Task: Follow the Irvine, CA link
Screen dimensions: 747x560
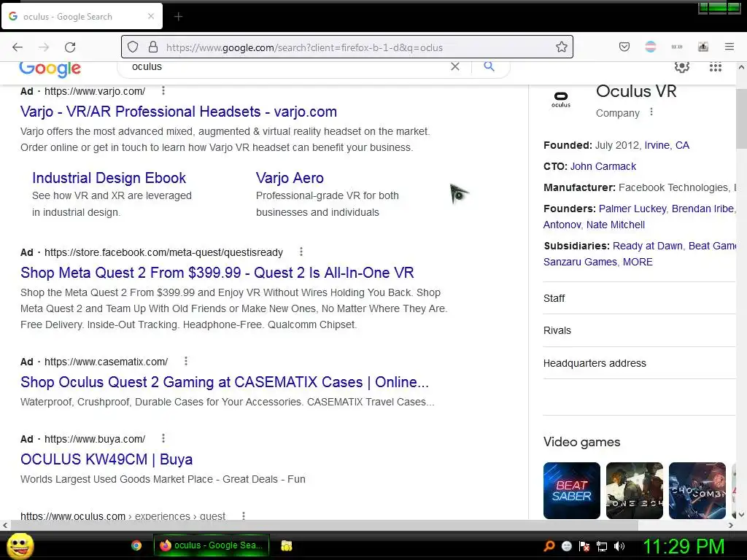Action: 667,145
